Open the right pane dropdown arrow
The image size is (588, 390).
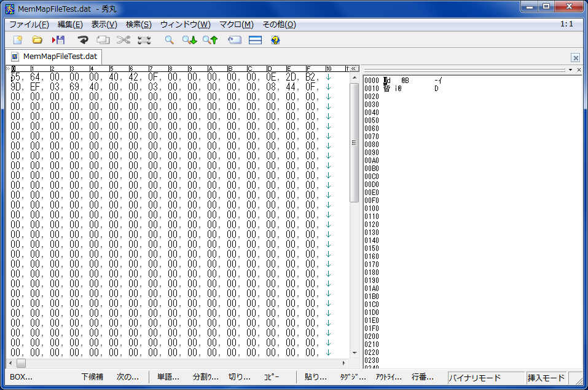tap(570, 70)
